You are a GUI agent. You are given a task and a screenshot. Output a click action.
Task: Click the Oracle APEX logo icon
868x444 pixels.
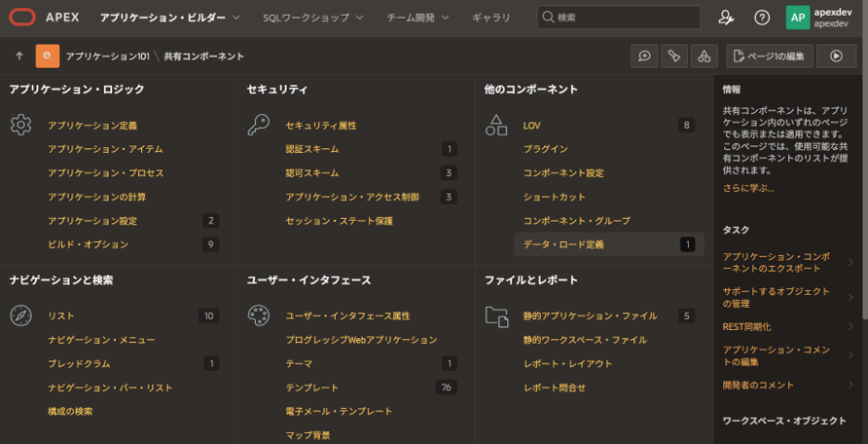[22, 18]
